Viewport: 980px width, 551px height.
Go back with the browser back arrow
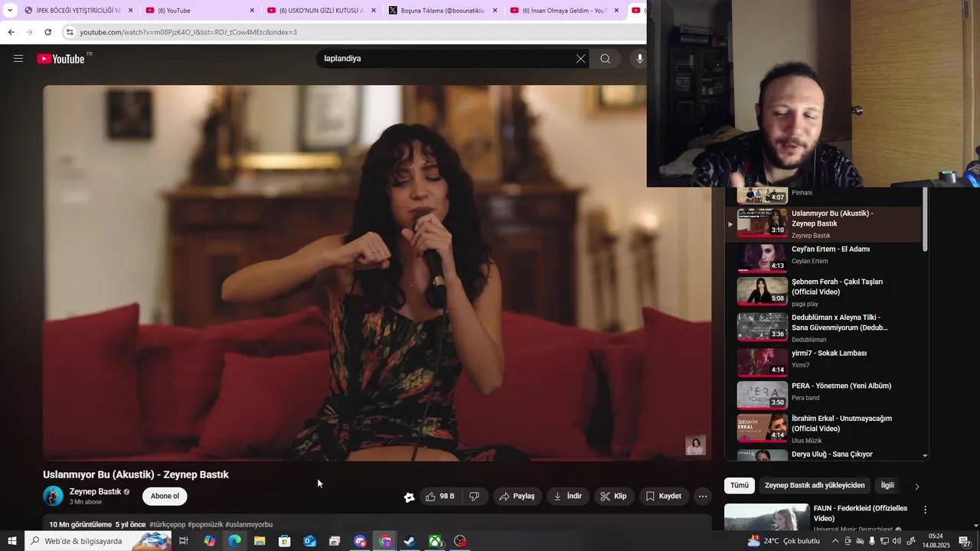coord(11,32)
